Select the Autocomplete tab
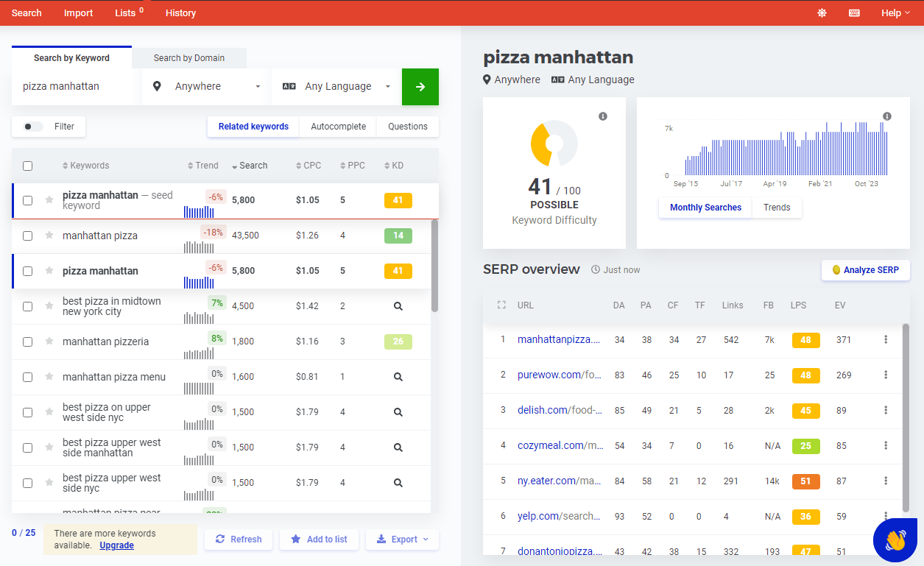 coord(338,127)
